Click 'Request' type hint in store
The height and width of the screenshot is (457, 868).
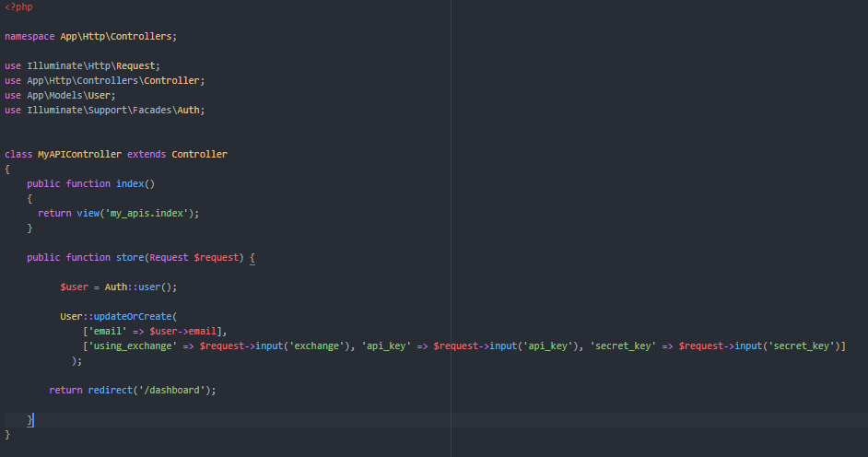(x=169, y=257)
